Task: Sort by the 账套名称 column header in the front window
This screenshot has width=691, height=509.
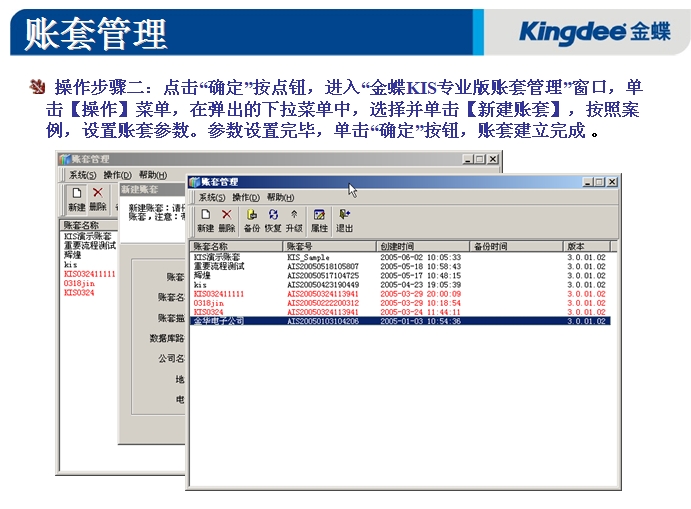Action: [236, 246]
